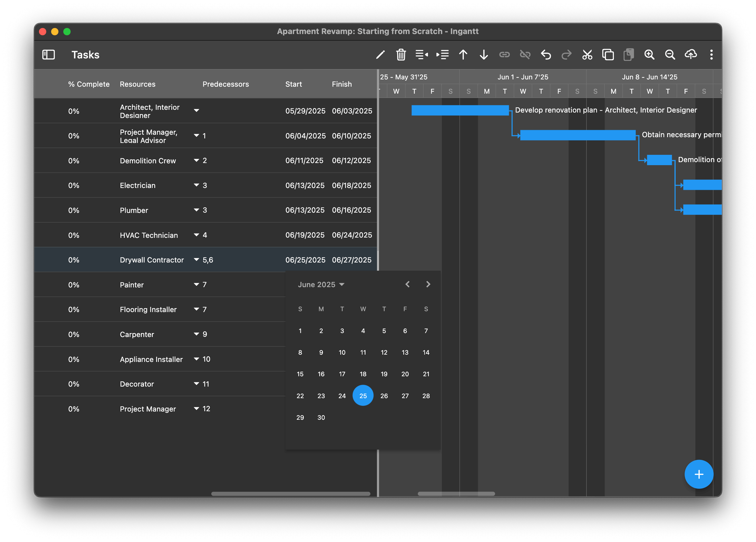
Task: Undo the last action
Action: (546, 55)
